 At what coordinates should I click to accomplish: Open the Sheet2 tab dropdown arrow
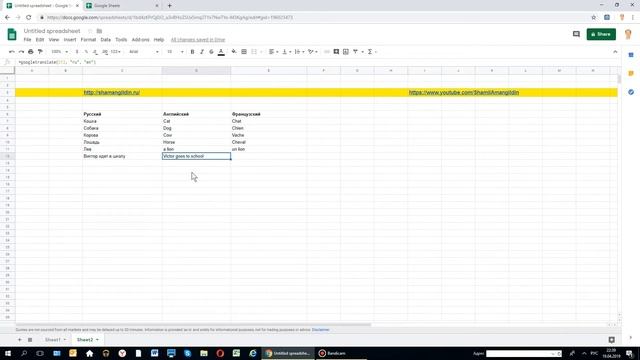(97, 340)
